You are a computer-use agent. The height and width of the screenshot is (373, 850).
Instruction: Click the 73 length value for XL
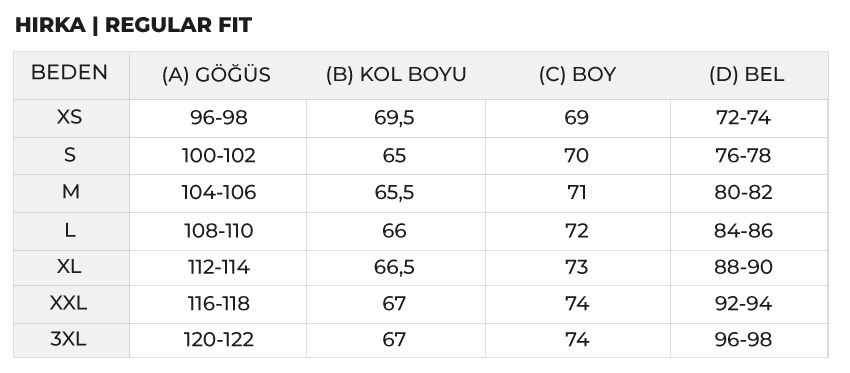[x=576, y=267]
